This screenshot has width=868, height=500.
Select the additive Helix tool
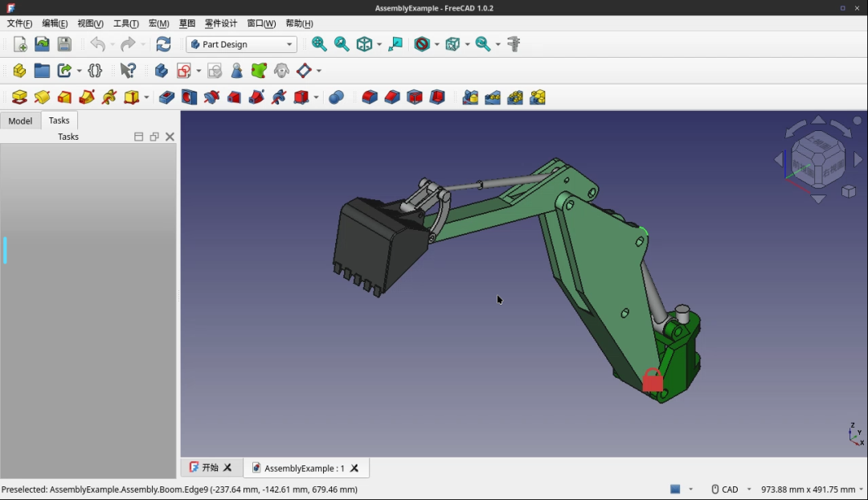pos(110,96)
